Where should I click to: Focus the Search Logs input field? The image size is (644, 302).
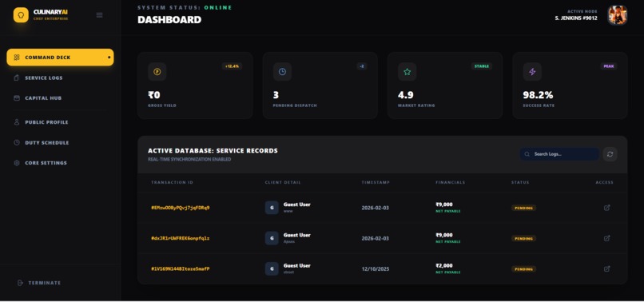pyautogui.click(x=559, y=154)
